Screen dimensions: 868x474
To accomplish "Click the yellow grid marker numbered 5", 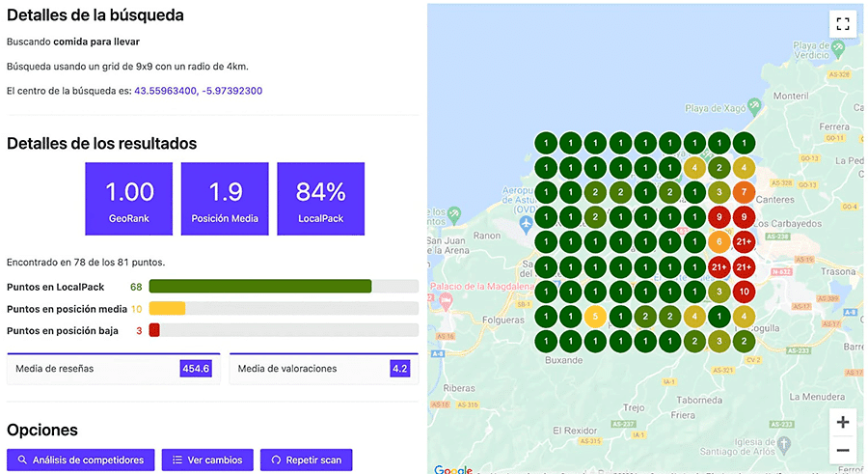I will pyautogui.click(x=595, y=316).
